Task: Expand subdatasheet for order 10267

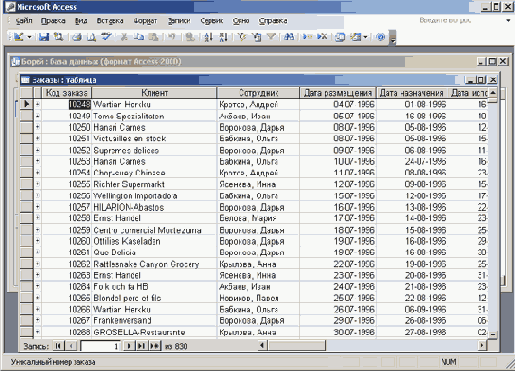Action: (x=38, y=321)
